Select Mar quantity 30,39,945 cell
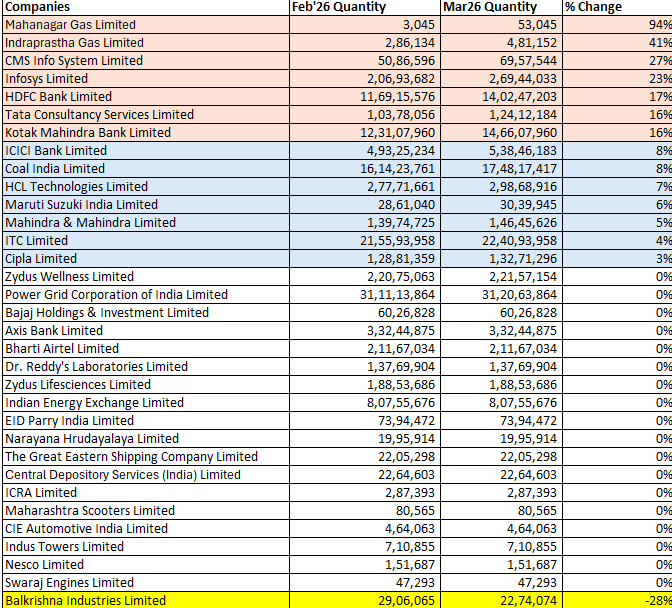This screenshot has height=608, width=672. pos(501,205)
